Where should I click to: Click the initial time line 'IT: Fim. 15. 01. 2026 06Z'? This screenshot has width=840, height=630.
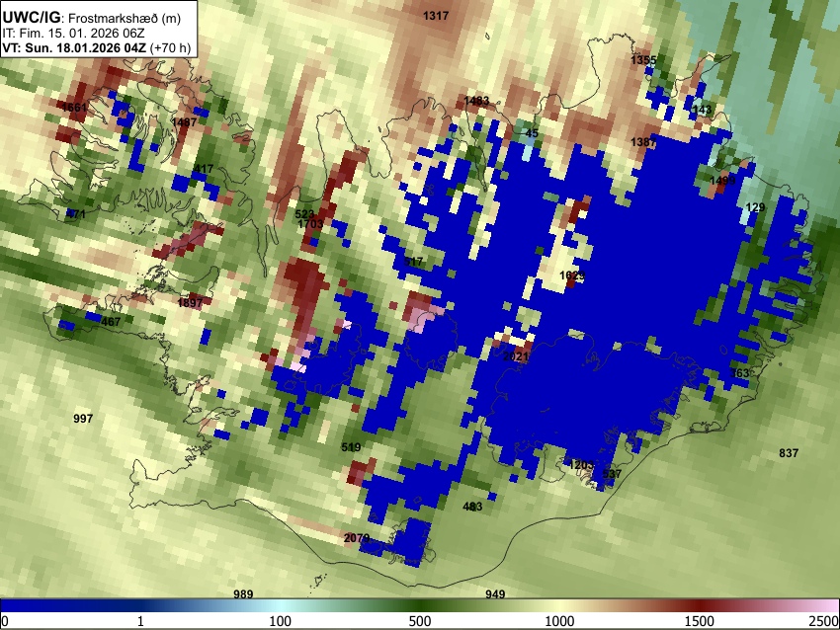pyautogui.click(x=73, y=34)
